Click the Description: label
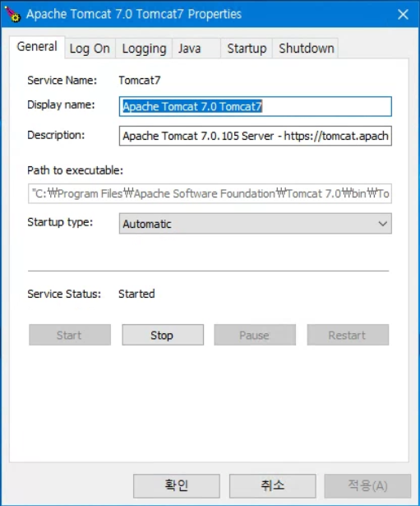 [56, 135]
